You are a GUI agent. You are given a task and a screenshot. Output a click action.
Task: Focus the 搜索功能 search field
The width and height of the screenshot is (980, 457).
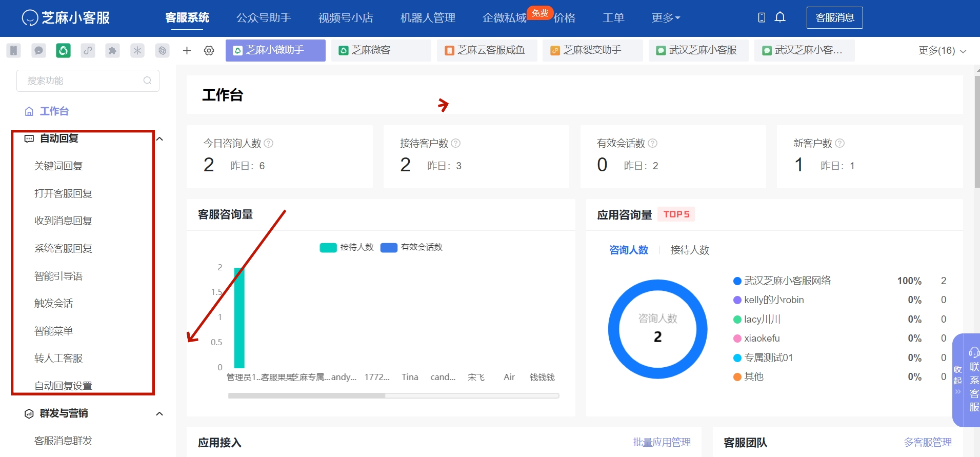(x=88, y=81)
